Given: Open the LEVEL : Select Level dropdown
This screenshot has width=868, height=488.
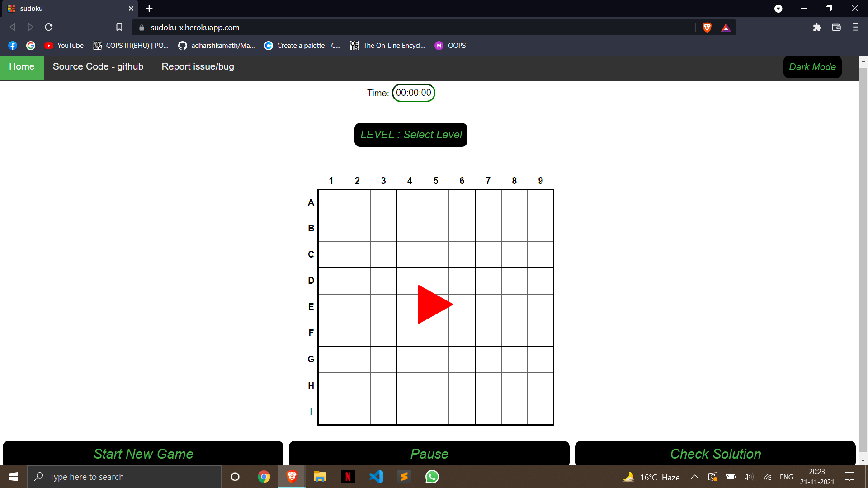Looking at the screenshot, I should pyautogui.click(x=411, y=135).
